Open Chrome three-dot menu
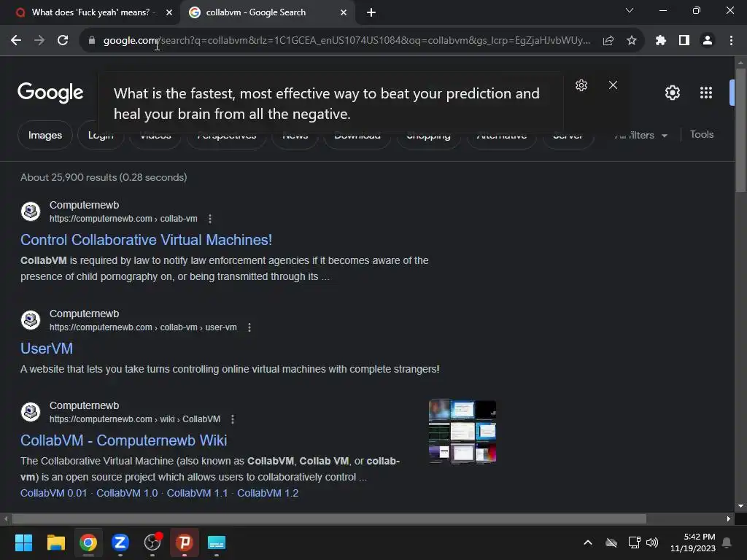The image size is (747, 560). pyautogui.click(x=731, y=41)
